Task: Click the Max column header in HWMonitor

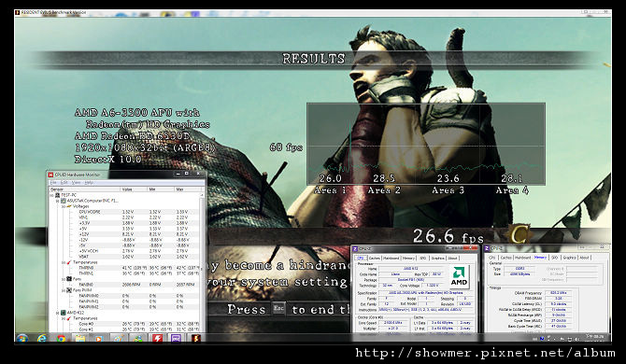Action: 187,189
